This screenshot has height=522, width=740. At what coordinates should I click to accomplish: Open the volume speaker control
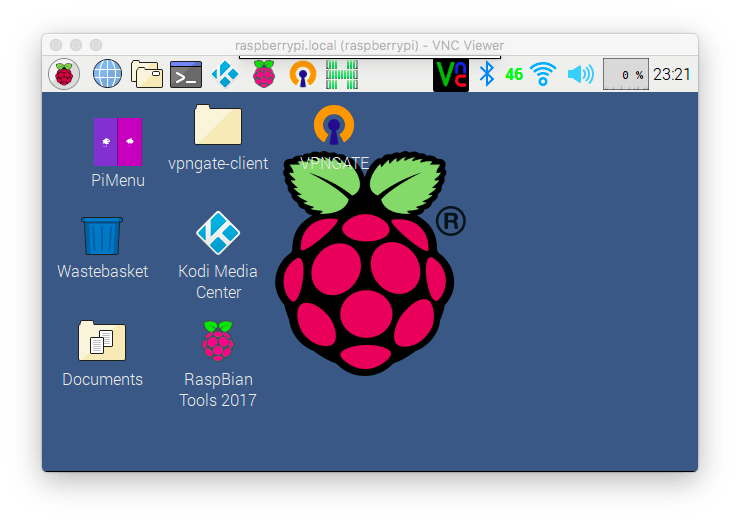[x=580, y=74]
